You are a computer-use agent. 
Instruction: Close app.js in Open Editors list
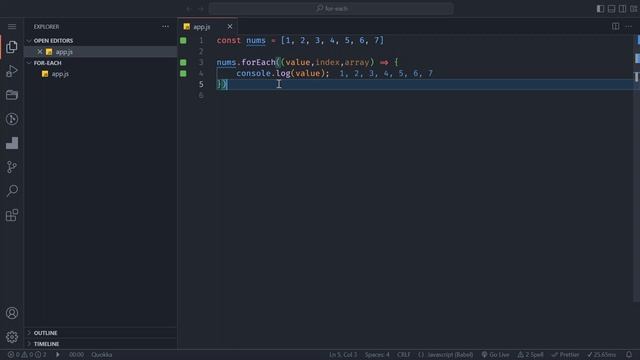point(40,52)
